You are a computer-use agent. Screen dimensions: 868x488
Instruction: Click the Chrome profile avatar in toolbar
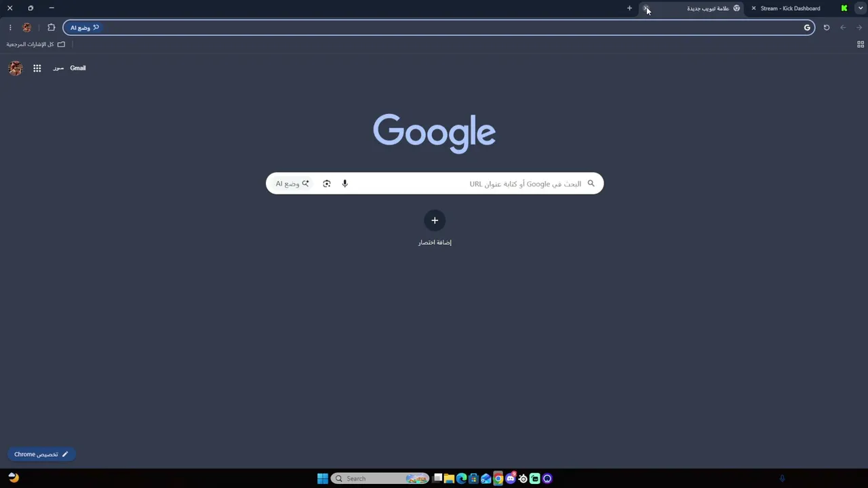click(x=27, y=28)
